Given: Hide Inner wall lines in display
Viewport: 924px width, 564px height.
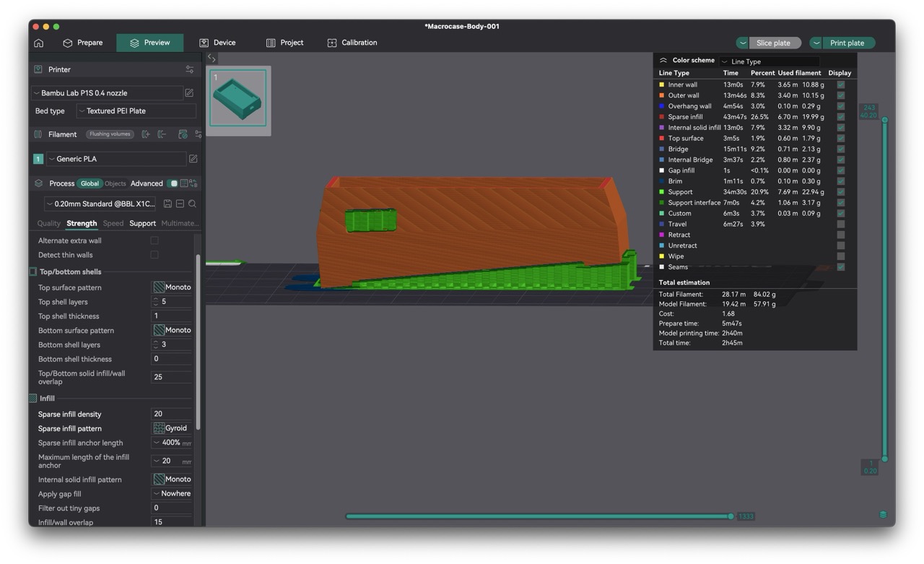Looking at the screenshot, I should pyautogui.click(x=841, y=85).
